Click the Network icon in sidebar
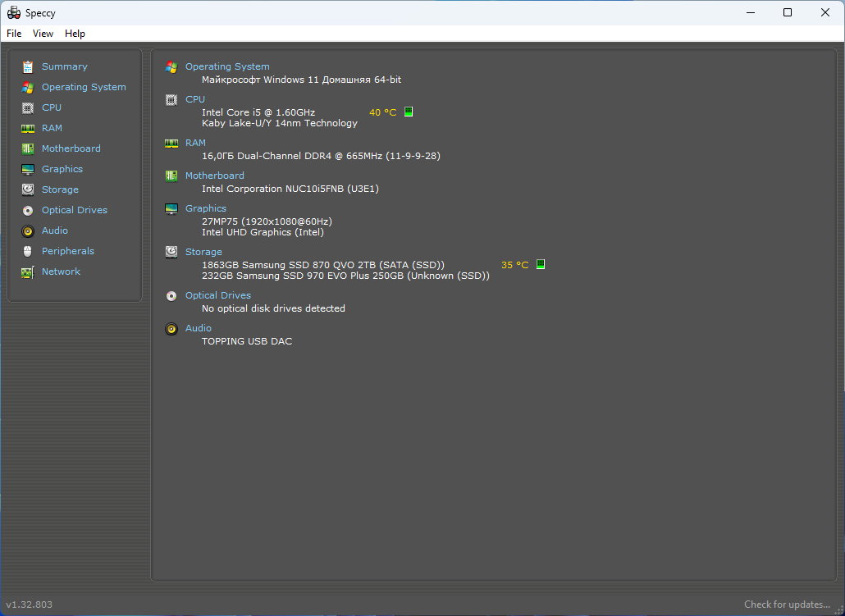Screen dimensions: 845x616 coord(28,271)
